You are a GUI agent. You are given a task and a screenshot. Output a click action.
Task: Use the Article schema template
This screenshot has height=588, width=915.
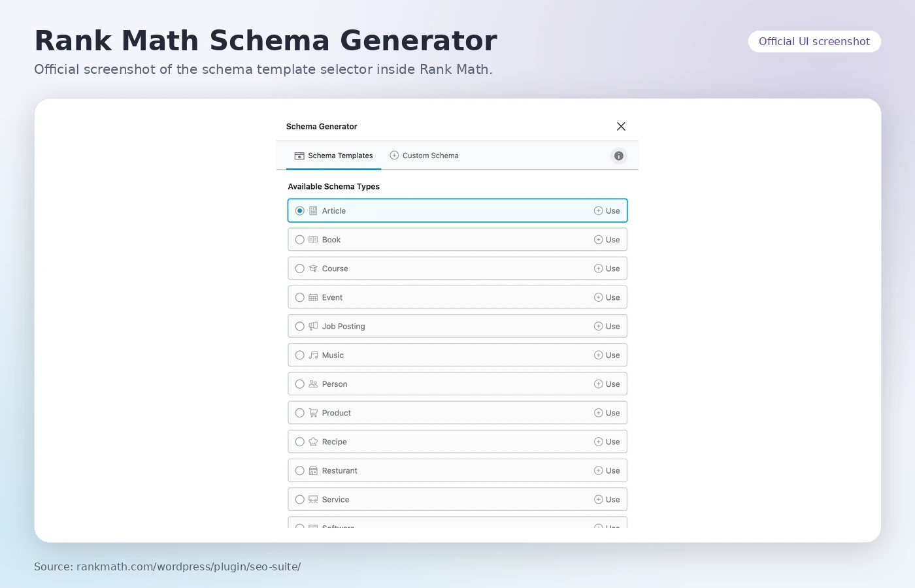[607, 210]
